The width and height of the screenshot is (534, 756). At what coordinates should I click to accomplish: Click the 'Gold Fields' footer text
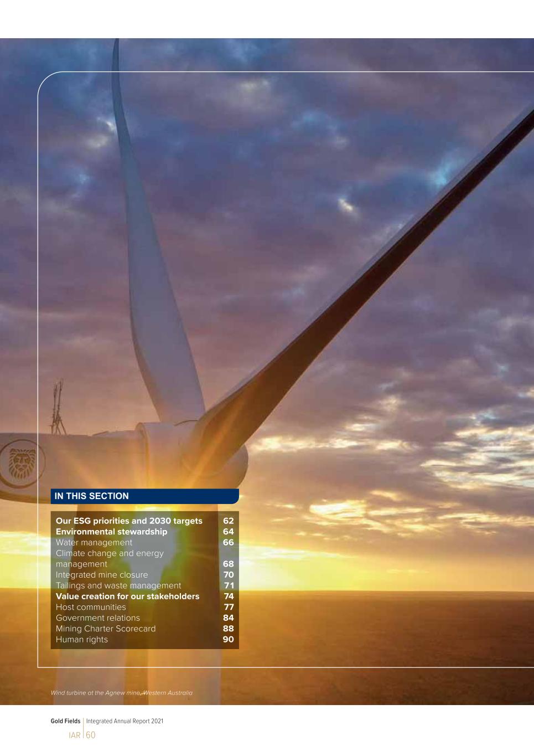(65, 721)
